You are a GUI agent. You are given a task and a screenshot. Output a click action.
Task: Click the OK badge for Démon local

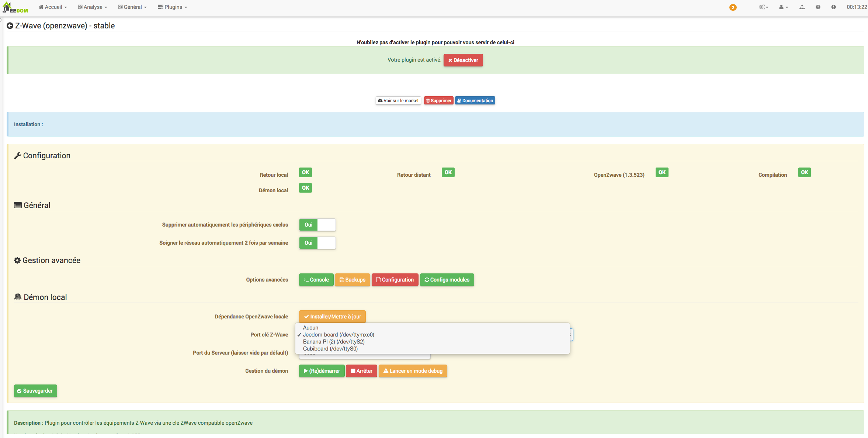(305, 188)
